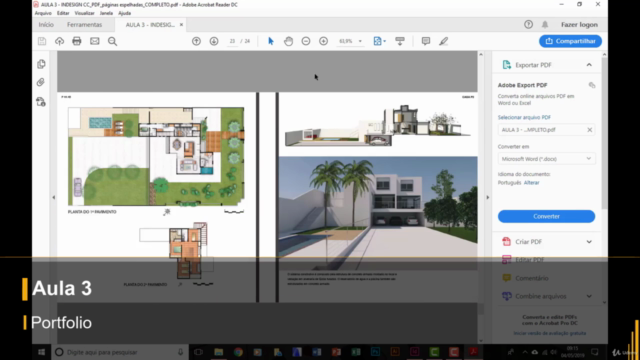
Task: Collapse left navigation pane arrow
Action: (x=53, y=198)
